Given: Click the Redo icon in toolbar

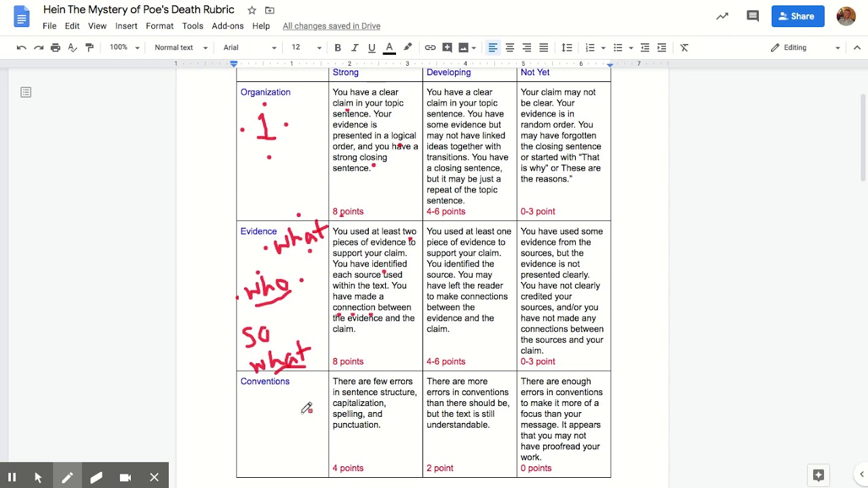Looking at the screenshot, I should click(x=39, y=47).
